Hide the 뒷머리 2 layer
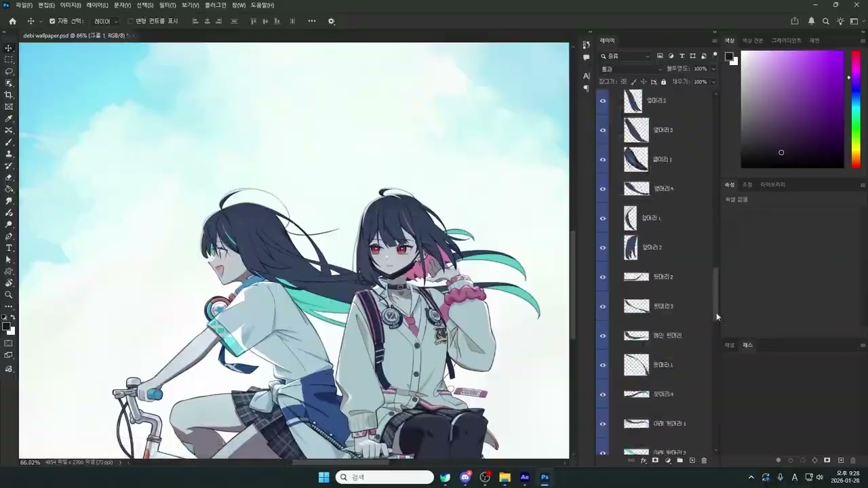Viewport: 868px width, 488px height. click(x=602, y=277)
